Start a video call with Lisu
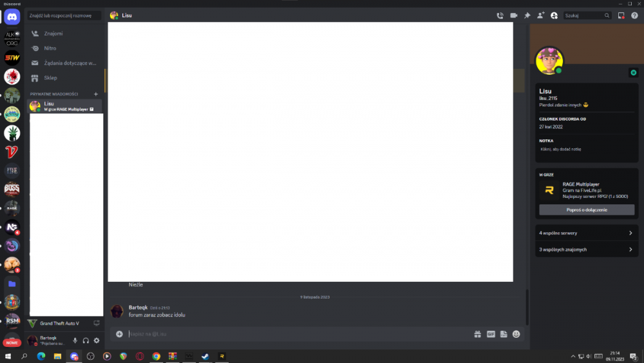 pos(513,15)
